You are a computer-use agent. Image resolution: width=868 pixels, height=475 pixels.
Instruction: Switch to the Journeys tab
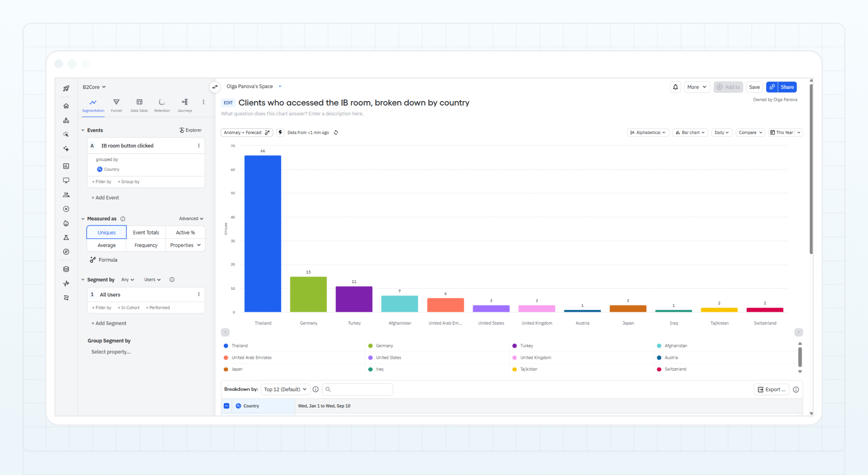185,105
